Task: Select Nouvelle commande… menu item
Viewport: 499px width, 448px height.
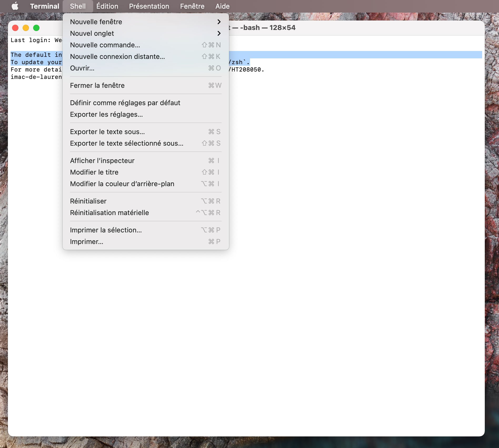Action: click(x=105, y=45)
